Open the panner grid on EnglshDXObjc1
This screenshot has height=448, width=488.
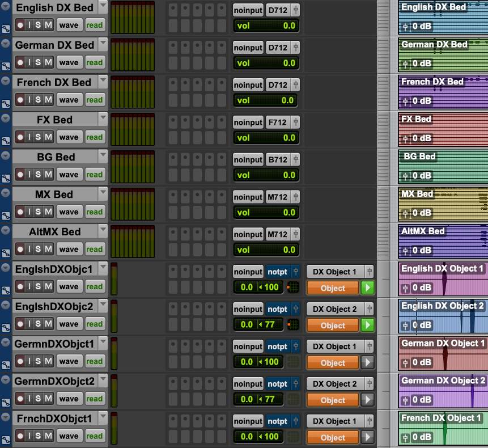click(293, 288)
